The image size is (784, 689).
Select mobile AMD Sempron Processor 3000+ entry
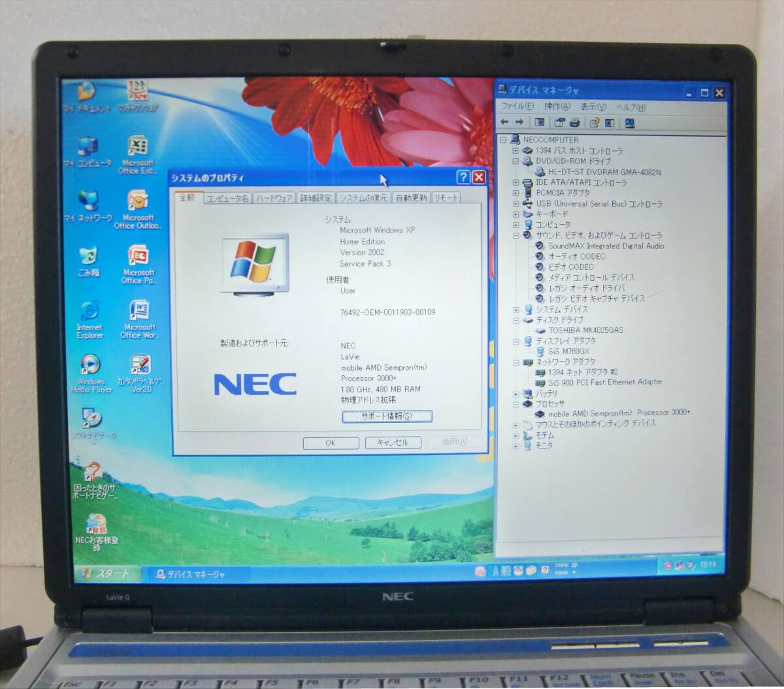(613, 413)
